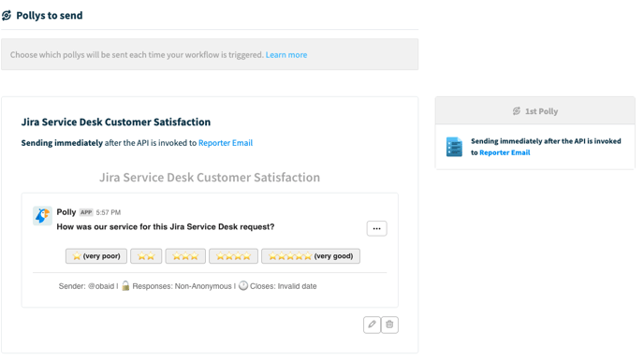Image resolution: width=644 pixels, height=360 pixels.
Task: Click the gray Jira Service Desk Customer Satisfaction preview heading
Action: tap(210, 178)
